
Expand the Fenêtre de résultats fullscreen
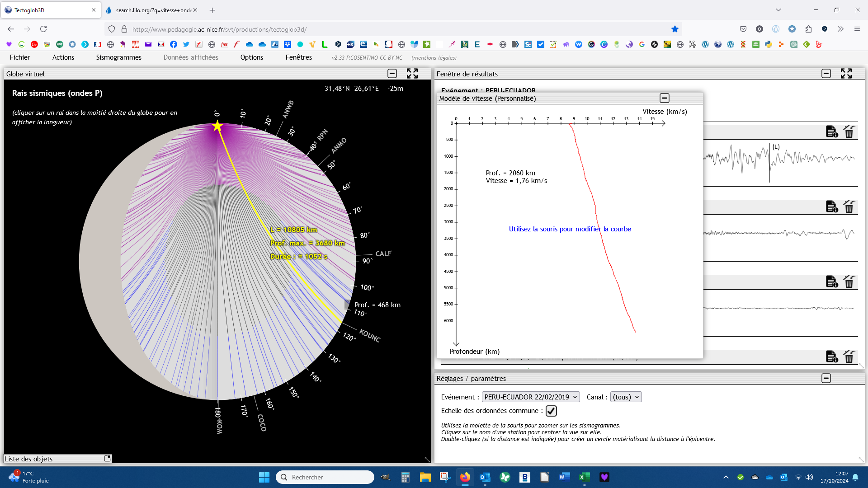[x=846, y=74]
